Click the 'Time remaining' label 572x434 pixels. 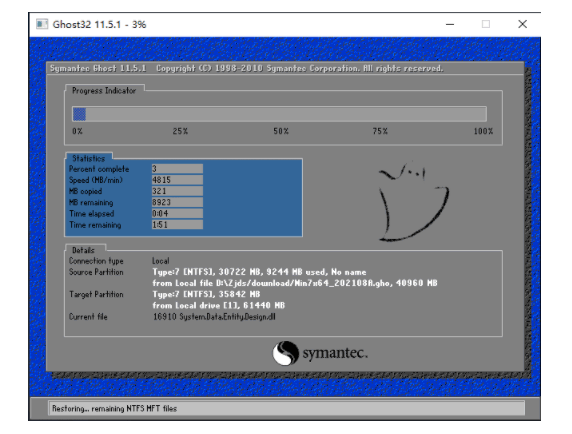95,225
